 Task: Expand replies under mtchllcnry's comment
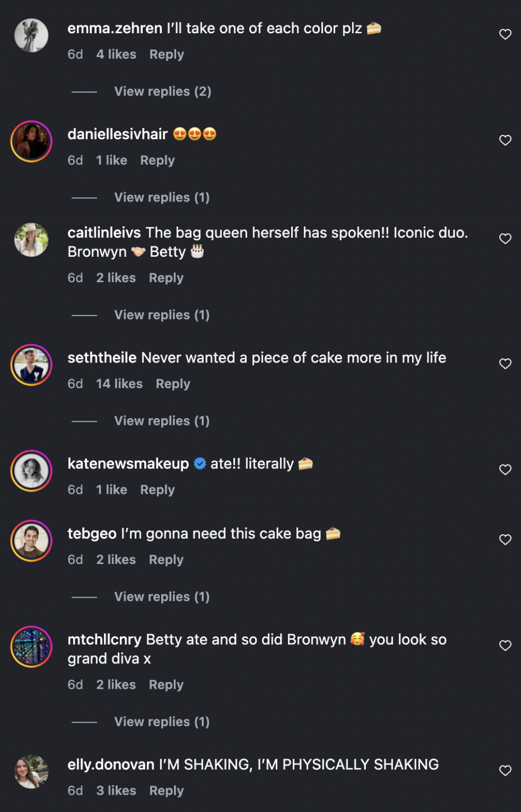[162, 721]
